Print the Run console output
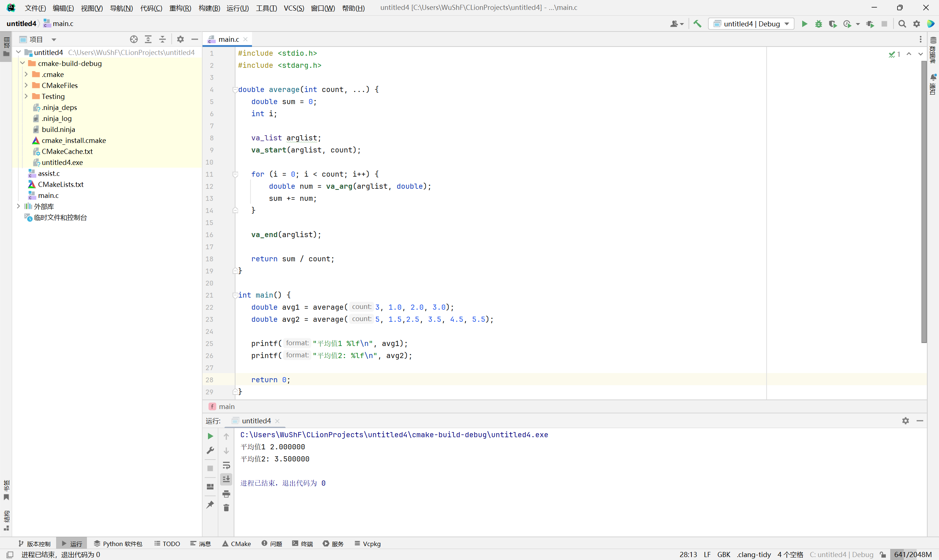Viewport: 939px width, 560px height. click(226, 494)
